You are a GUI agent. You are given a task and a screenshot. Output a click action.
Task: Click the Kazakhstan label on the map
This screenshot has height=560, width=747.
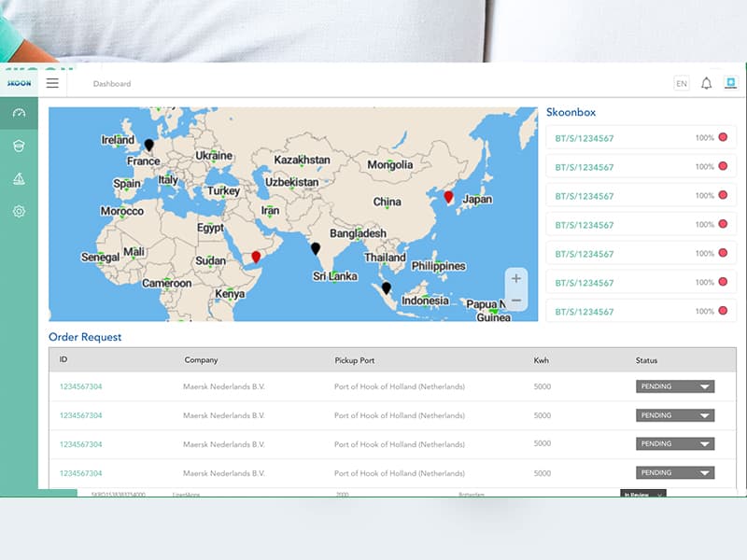click(x=302, y=160)
